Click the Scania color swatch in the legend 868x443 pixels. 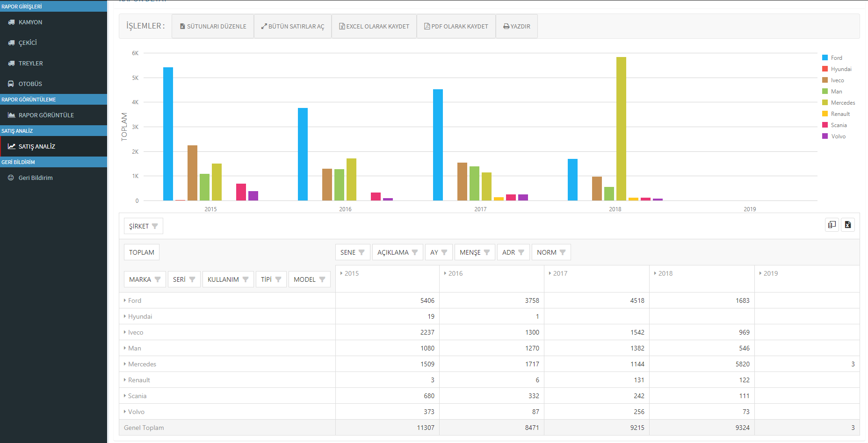pos(825,125)
